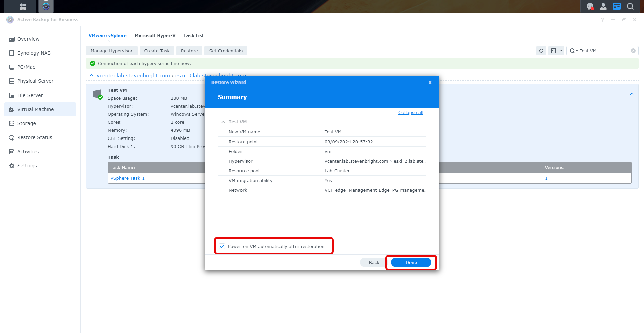
Task: Click the Active Backup taskbar icon
Action: 46,6
